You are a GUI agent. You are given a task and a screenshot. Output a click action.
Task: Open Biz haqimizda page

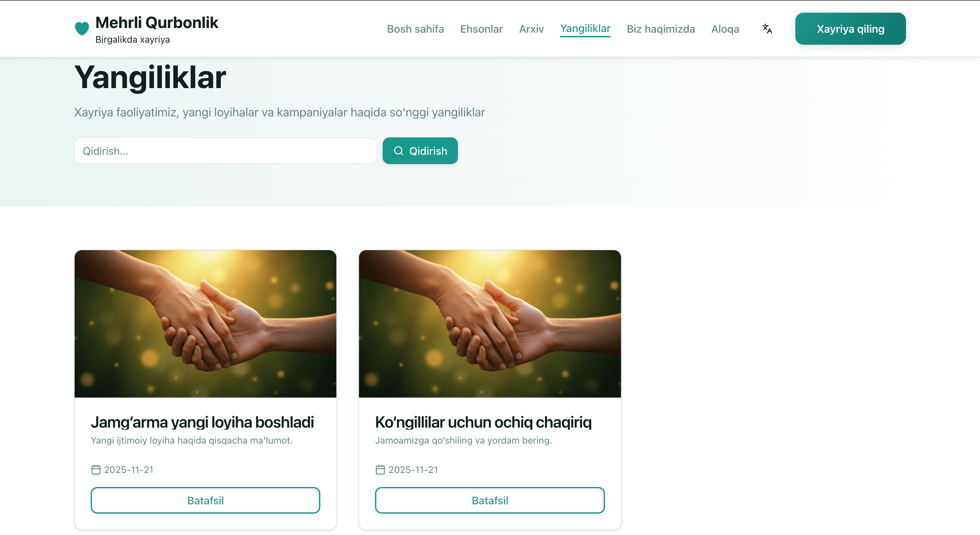click(660, 29)
